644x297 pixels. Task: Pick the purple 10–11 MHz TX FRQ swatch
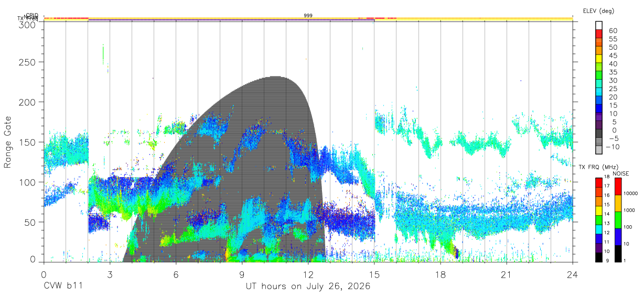(x=599, y=247)
